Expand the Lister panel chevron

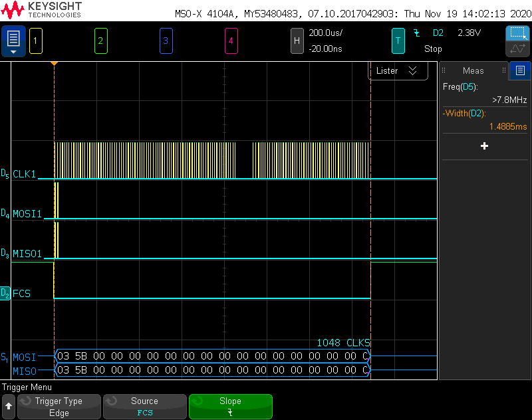pos(412,70)
